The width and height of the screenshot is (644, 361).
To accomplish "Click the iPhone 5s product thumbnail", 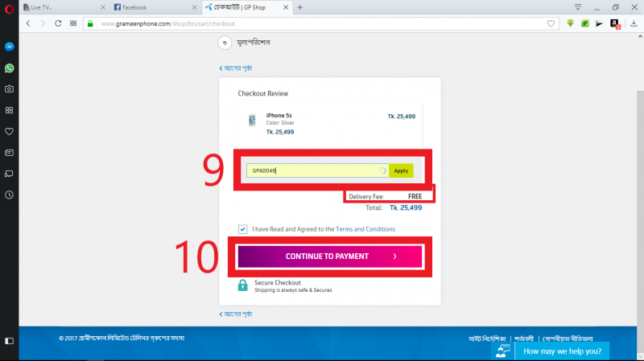I will click(252, 120).
